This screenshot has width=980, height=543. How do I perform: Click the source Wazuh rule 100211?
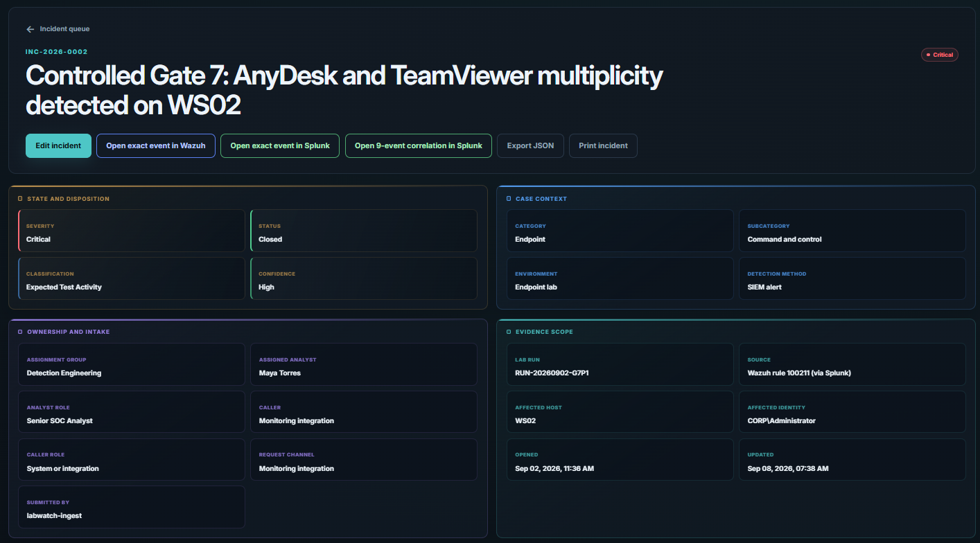(799, 373)
